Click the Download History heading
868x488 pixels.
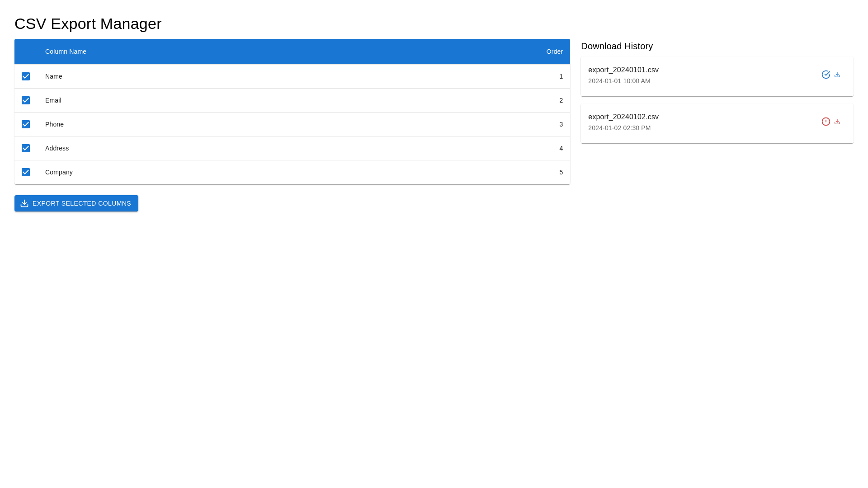coord(616,46)
